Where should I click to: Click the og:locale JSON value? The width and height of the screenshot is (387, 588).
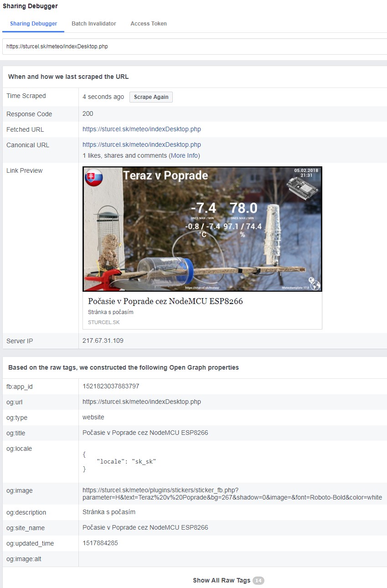[119, 462]
